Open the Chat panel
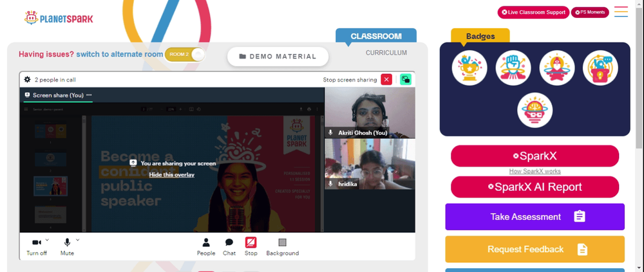 pos(229,247)
